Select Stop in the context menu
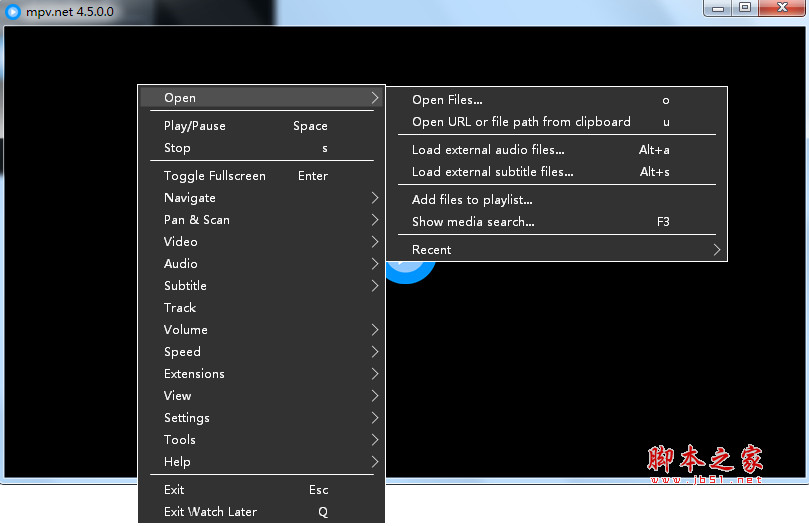The width and height of the screenshot is (809, 526). tap(262, 148)
